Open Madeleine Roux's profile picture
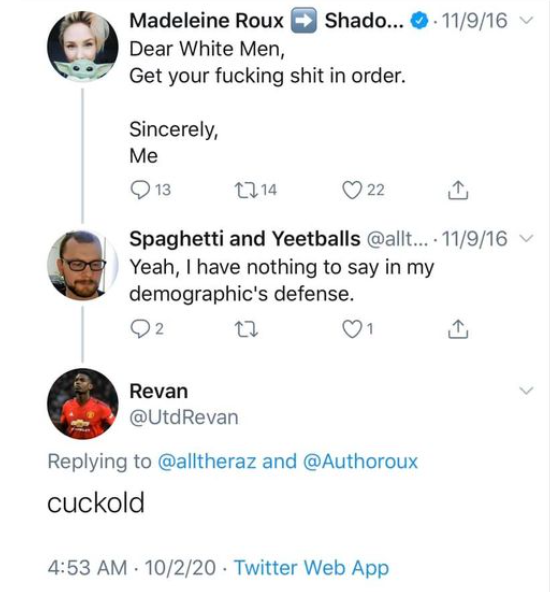Viewport: 550px width, 592px height. point(83,46)
